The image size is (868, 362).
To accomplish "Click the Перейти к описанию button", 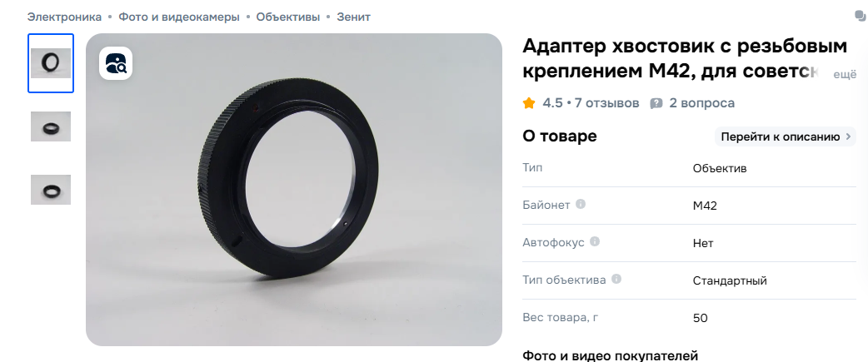I will point(786,137).
